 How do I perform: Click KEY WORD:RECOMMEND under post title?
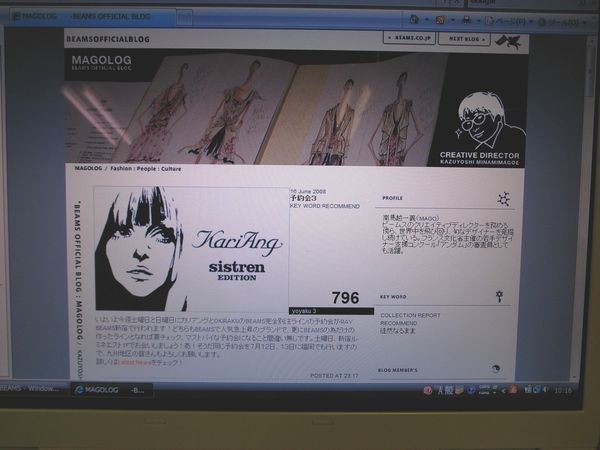[325, 206]
